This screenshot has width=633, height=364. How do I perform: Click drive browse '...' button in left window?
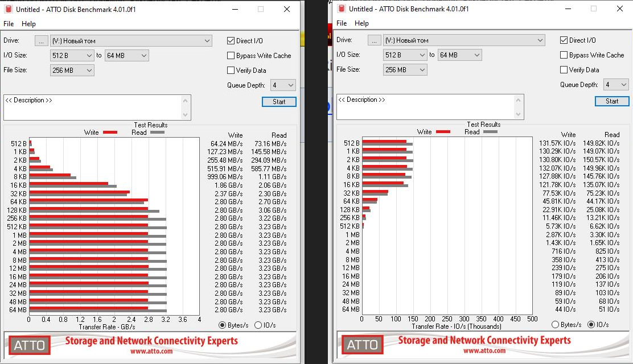[x=41, y=41]
